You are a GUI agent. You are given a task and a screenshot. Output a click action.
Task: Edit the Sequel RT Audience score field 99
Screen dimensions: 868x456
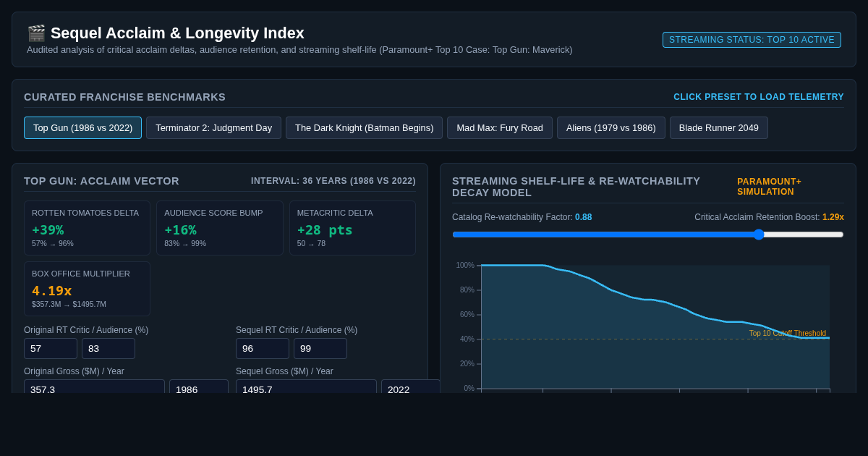tap(320, 349)
